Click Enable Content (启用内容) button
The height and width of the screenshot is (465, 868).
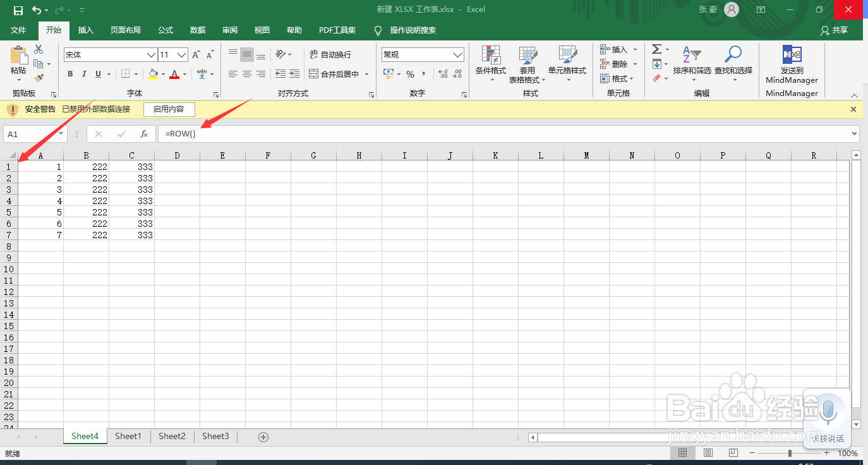(169, 109)
